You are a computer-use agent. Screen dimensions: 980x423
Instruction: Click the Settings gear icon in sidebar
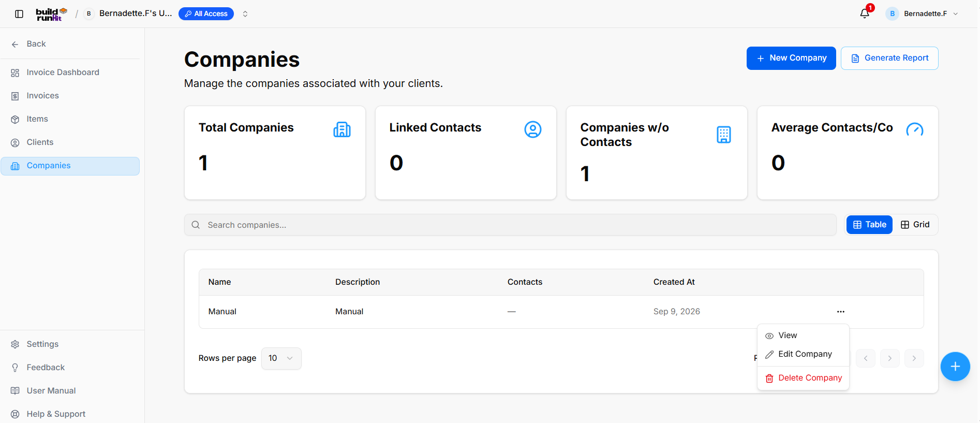(15, 344)
